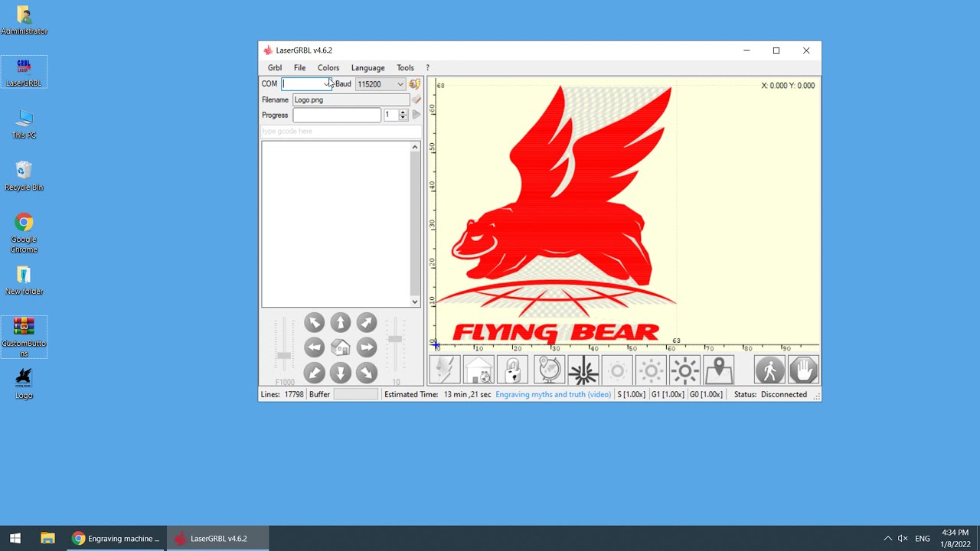The image size is (980, 551).
Task: Click the map pin position button
Action: (718, 370)
